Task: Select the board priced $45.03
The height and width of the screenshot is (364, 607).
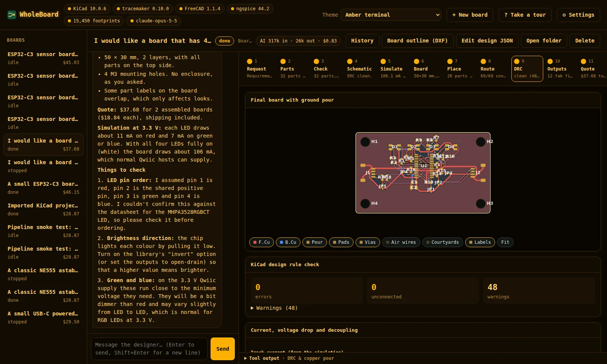Action: click(43, 58)
